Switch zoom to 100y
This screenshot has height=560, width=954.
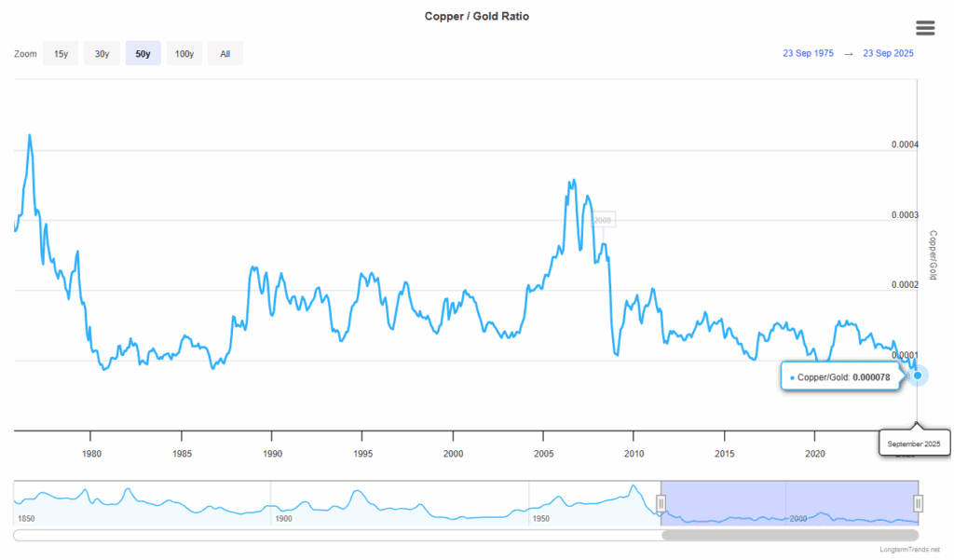(184, 54)
